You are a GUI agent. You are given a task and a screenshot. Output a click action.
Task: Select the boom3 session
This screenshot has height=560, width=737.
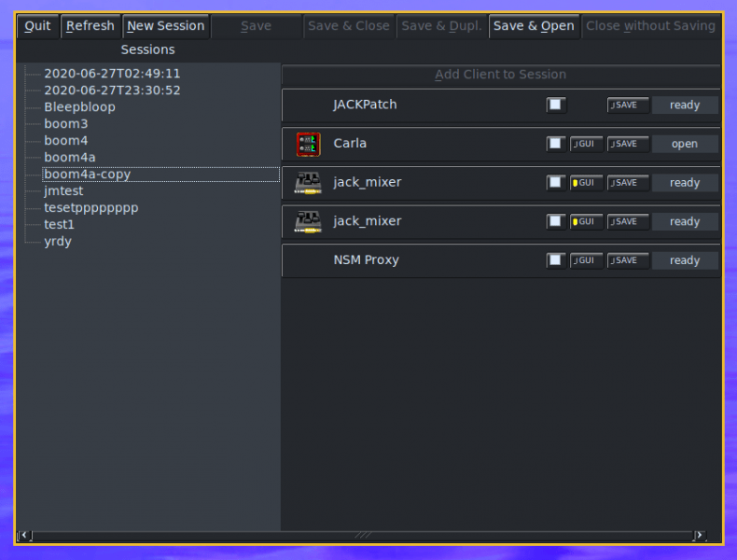click(66, 123)
